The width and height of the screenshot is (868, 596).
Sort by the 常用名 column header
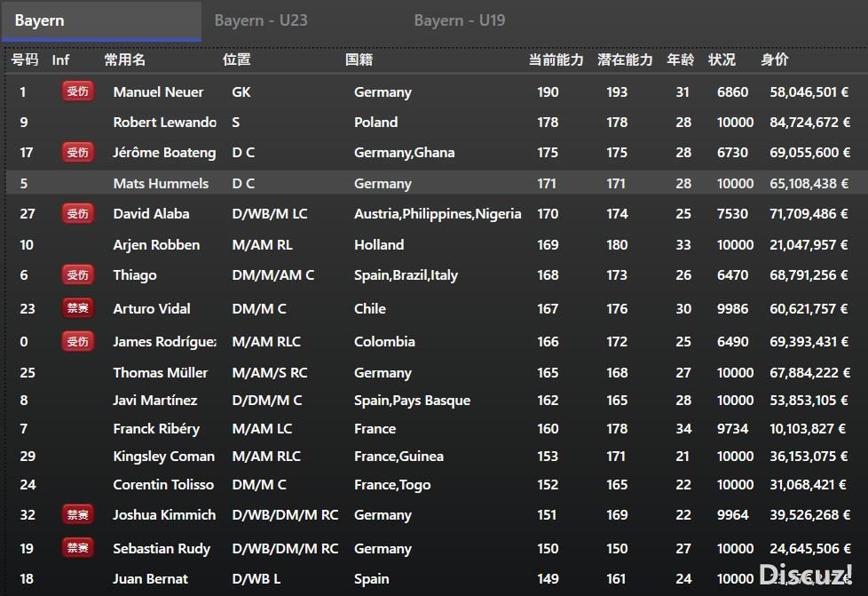click(124, 60)
